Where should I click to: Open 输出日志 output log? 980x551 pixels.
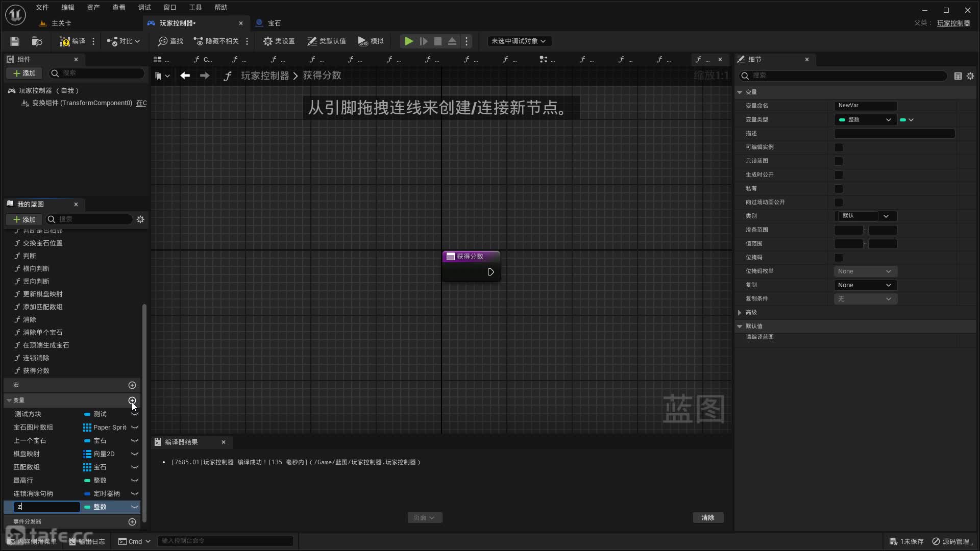pyautogui.click(x=87, y=542)
